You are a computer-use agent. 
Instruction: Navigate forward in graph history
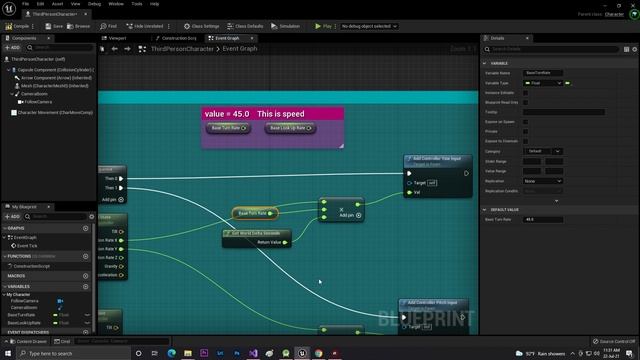coord(127,49)
